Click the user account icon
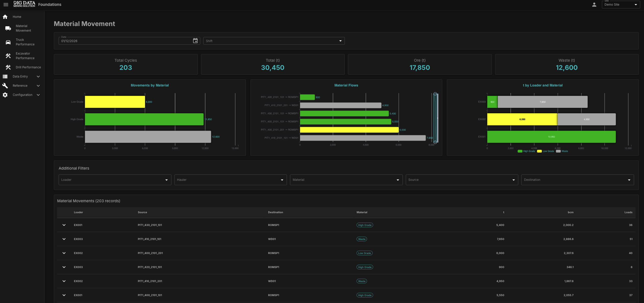644x303 pixels. 594,5
